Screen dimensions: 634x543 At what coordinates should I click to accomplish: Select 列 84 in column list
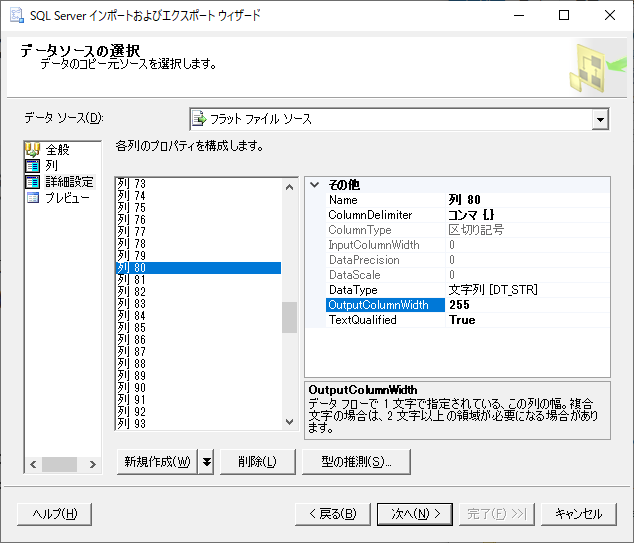coord(199,316)
